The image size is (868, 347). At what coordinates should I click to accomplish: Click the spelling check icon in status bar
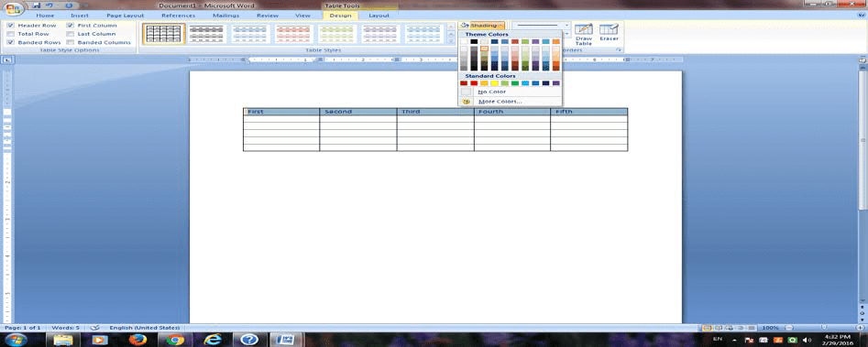point(94,328)
